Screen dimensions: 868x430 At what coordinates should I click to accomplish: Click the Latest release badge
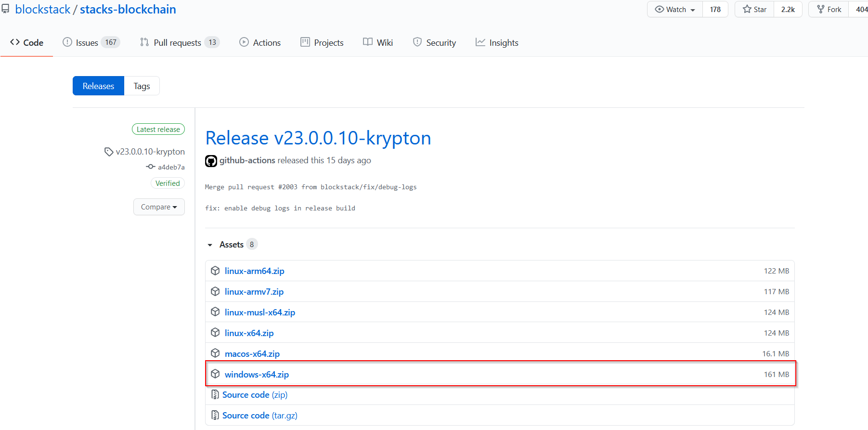(158, 129)
